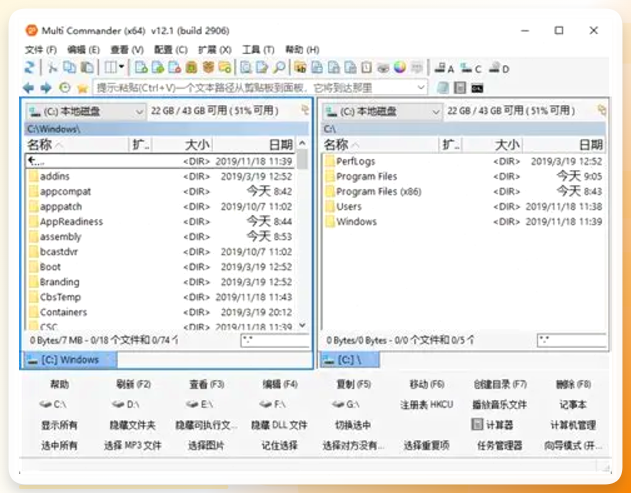Open the 编辑 (E) menu
The width and height of the screenshot is (631, 493).
[x=83, y=50]
